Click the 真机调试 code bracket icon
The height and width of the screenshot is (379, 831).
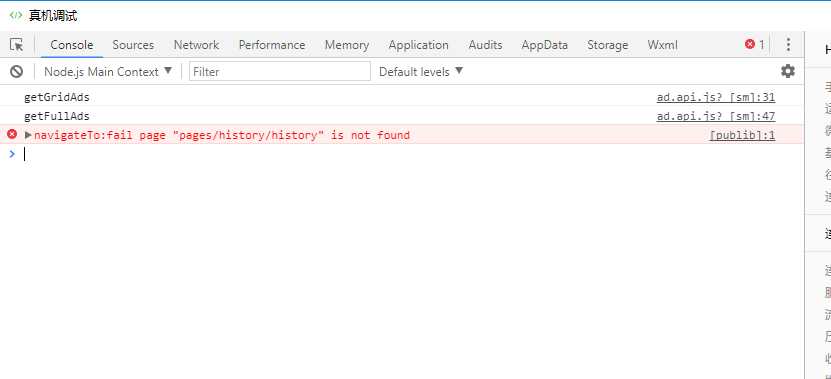click(x=16, y=15)
